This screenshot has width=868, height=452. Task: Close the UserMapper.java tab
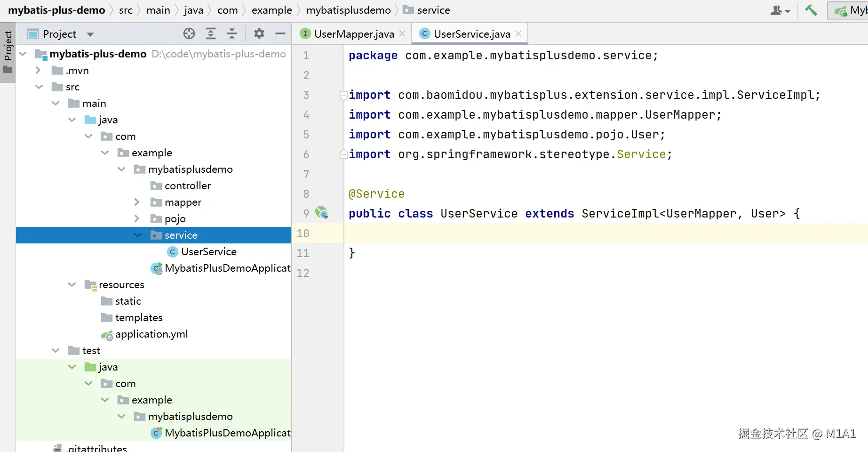click(402, 33)
